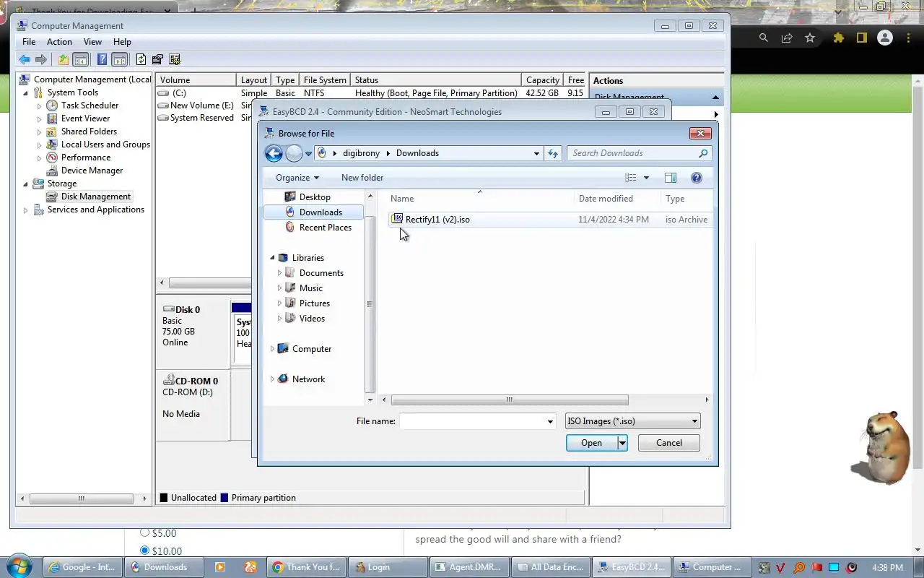Expand the Task Scheduler node
Screen dimensions: 924x578
(x=40, y=106)
